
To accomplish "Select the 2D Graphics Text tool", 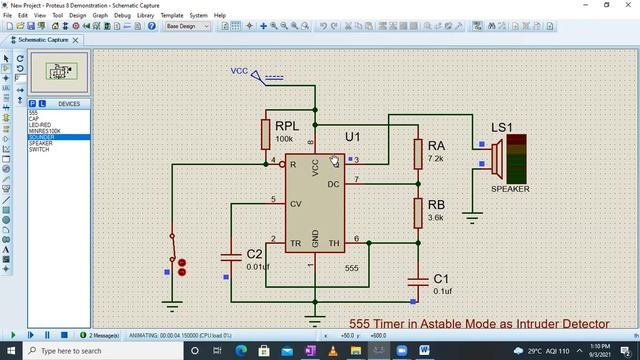I will click(x=6, y=249).
